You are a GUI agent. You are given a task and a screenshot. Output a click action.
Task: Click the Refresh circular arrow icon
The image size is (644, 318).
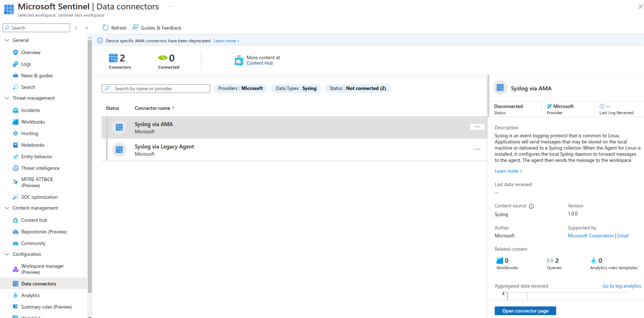[106, 27]
